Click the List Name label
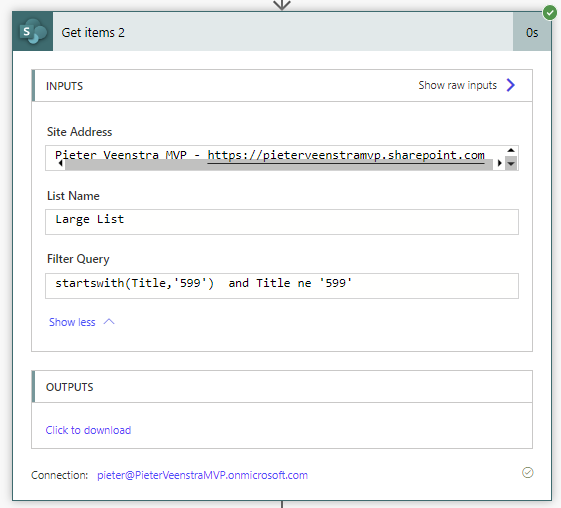 click(73, 196)
